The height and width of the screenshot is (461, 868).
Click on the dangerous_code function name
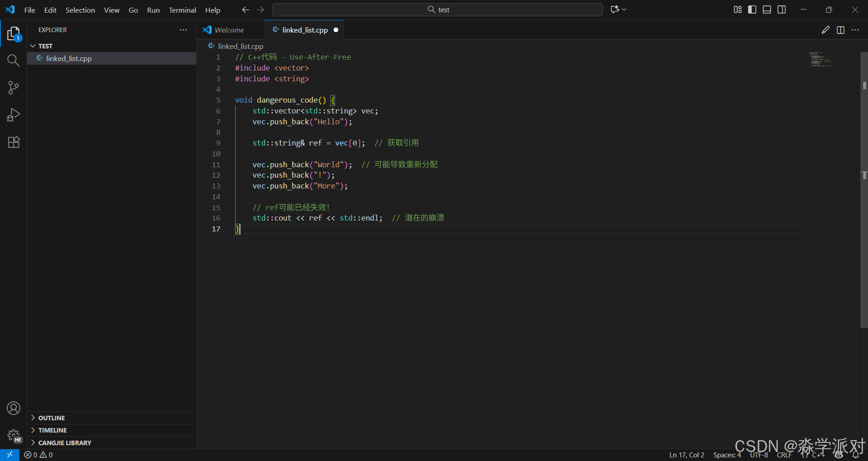tap(287, 100)
